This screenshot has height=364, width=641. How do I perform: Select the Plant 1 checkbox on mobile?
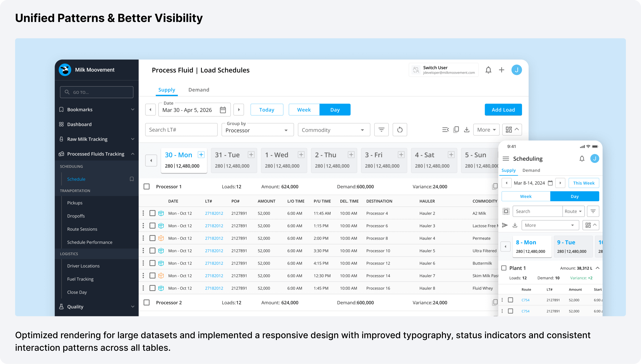504,268
